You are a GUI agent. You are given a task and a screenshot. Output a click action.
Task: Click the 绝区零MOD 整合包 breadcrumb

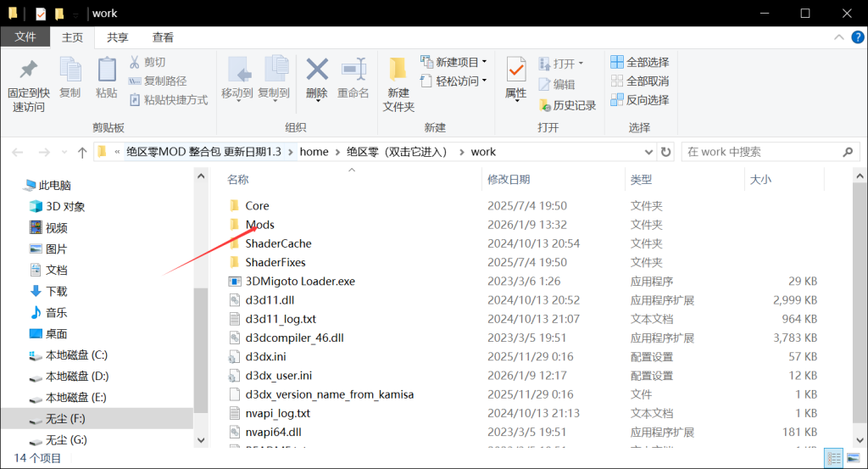click(x=203, y=152)
